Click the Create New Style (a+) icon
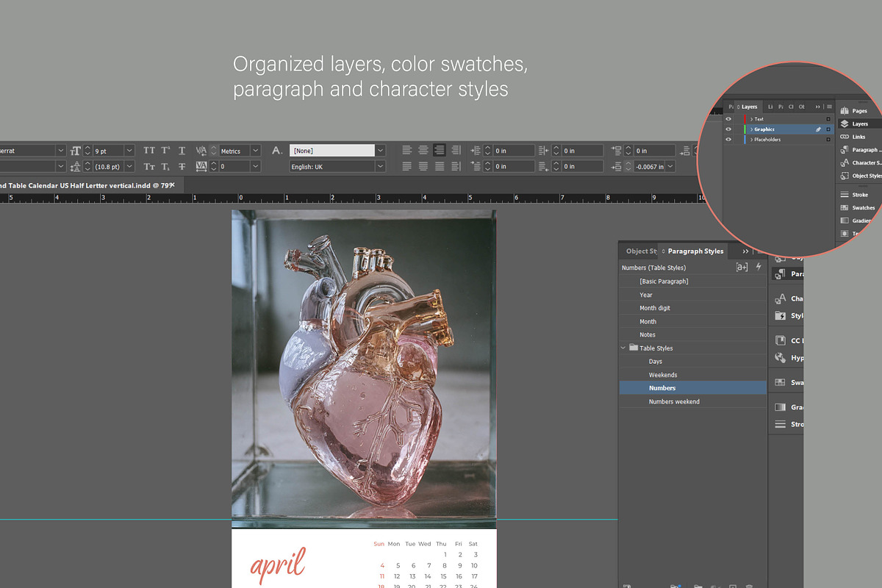The image size is (882, 588). [742, 268]
